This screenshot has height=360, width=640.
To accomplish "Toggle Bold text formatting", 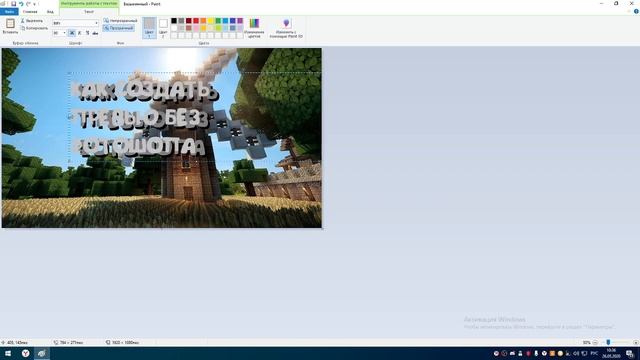I will (72, 33).
